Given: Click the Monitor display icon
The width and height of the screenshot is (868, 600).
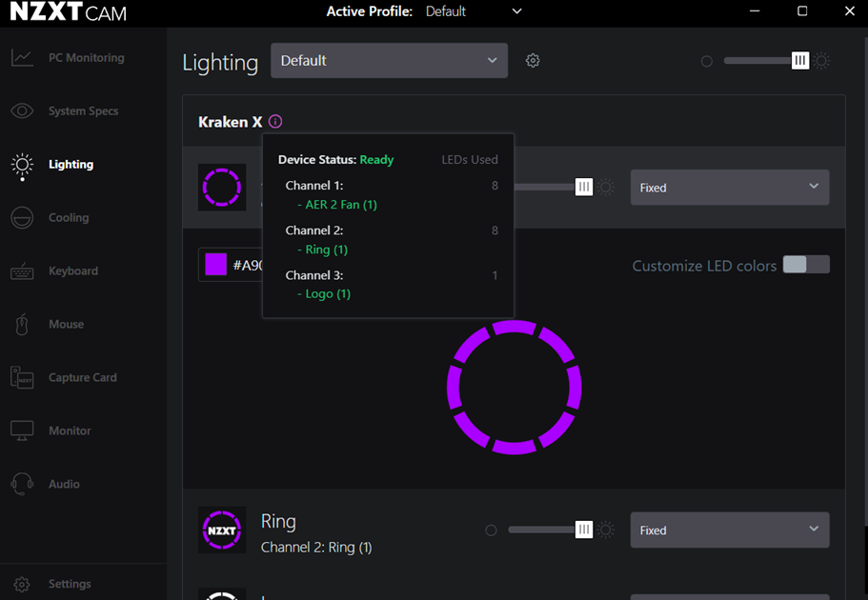Looking at the screenshot, I should tap(22, 430).
